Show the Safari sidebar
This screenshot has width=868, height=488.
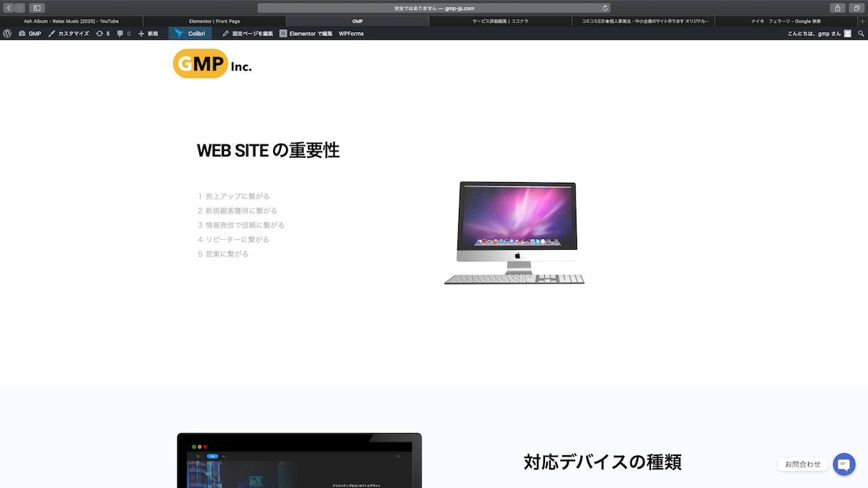(37, 8)
